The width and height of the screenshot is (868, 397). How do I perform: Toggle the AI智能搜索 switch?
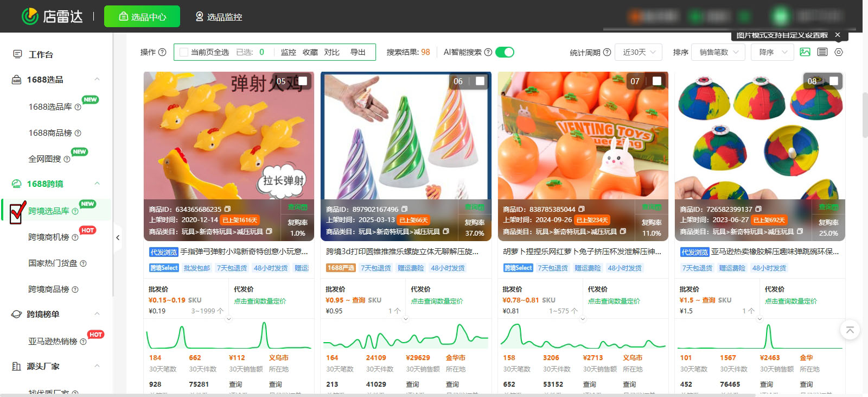coord(505,52)
